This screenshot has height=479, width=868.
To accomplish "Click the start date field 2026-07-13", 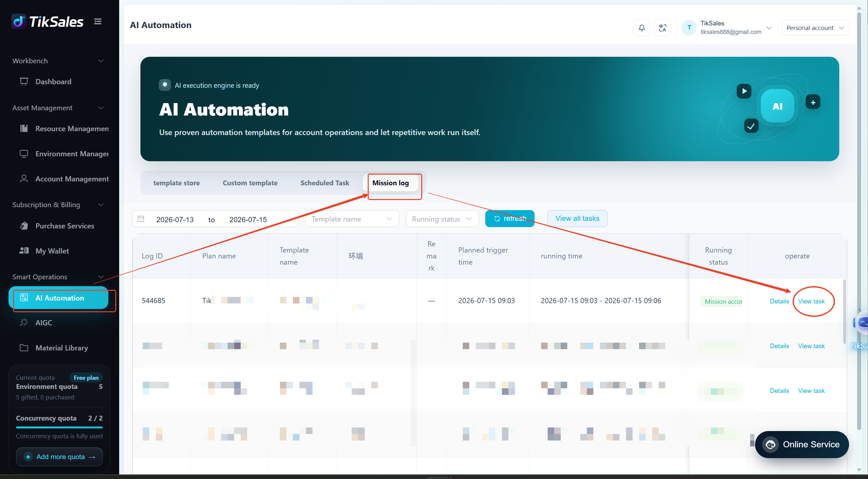I will tap(175, 220).
